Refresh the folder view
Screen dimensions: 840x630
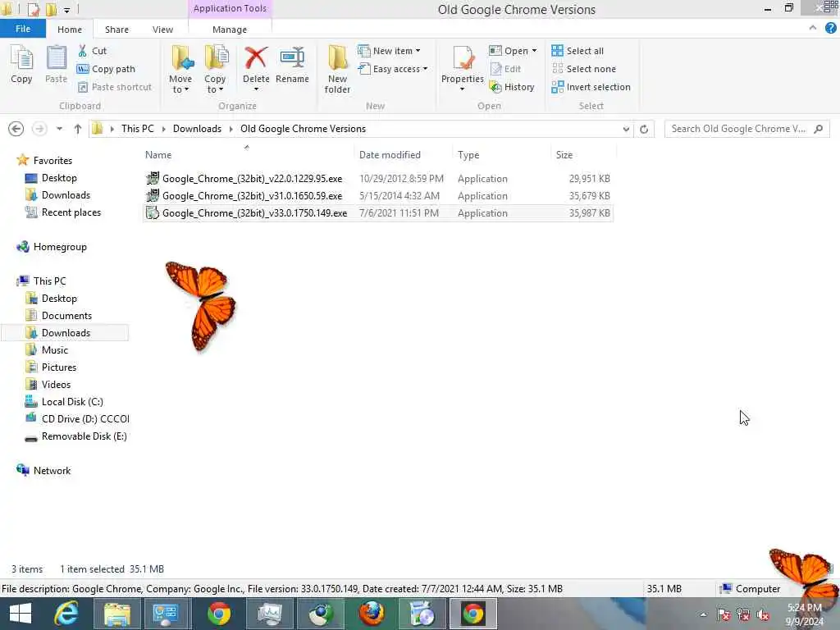point(644,129)
